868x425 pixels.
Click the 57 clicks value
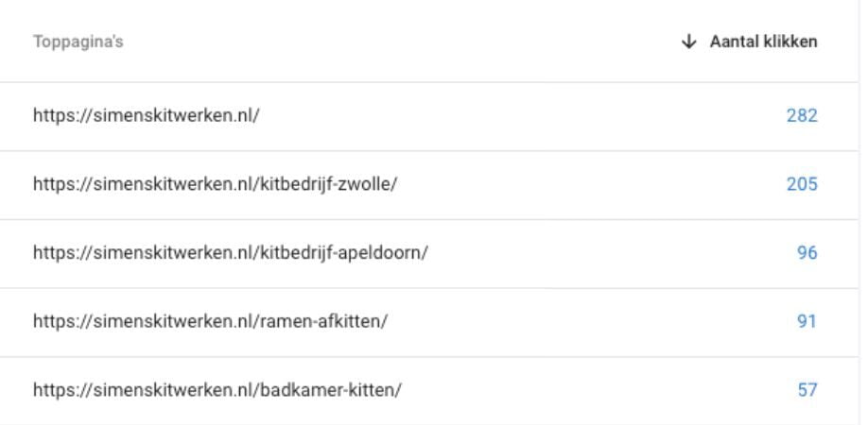tap(807, 390)
